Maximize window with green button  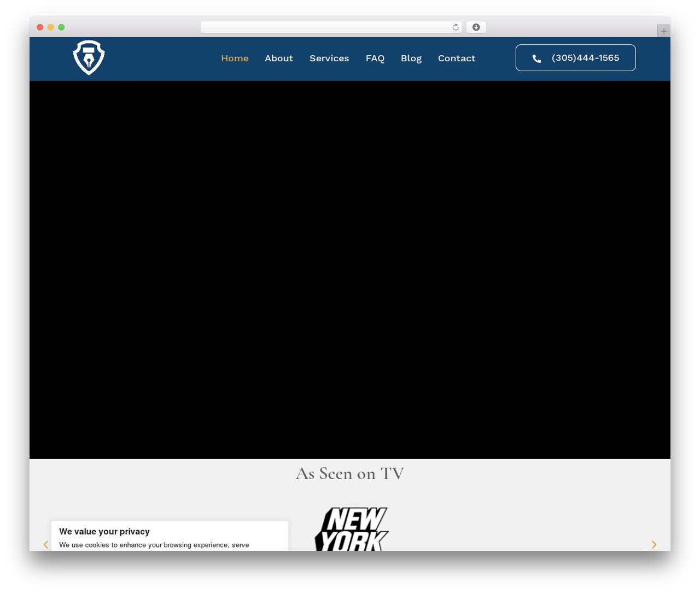(61, 27)
